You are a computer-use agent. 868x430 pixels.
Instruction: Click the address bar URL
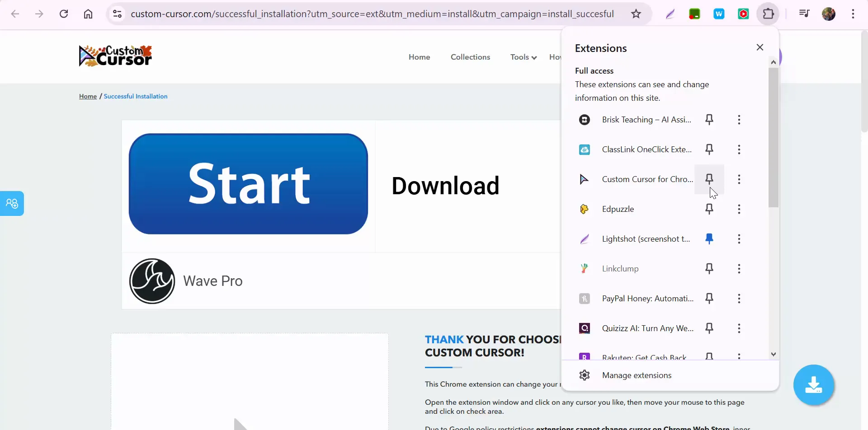(372, 14)
